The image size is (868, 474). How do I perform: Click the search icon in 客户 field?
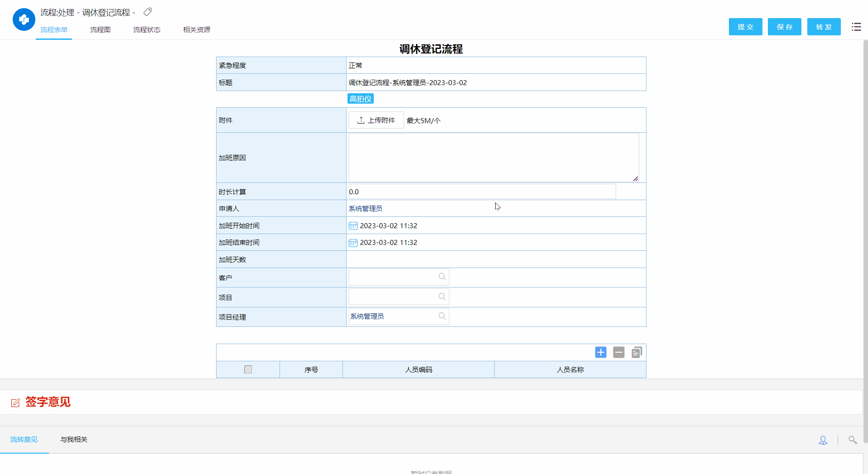click(x=442, y=277)
